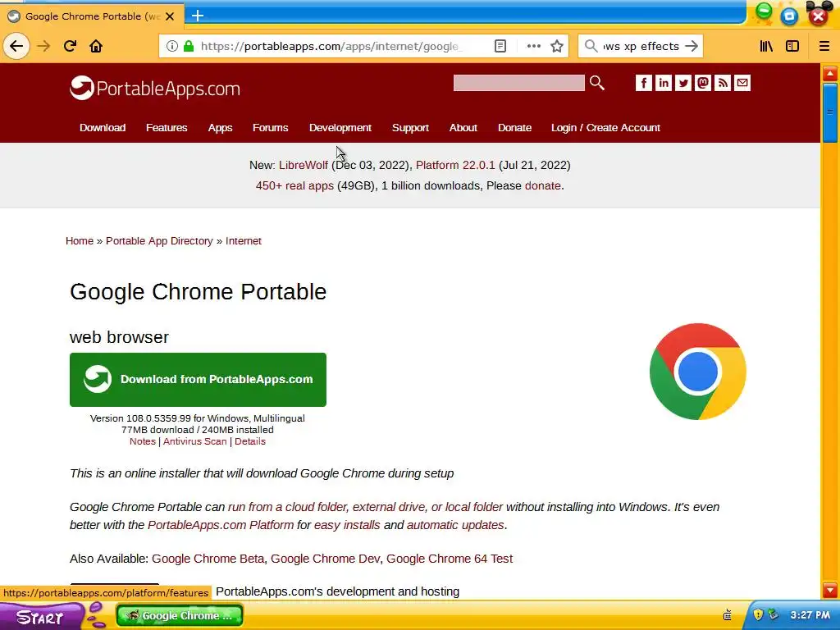Open the Donate menu item

514,127
